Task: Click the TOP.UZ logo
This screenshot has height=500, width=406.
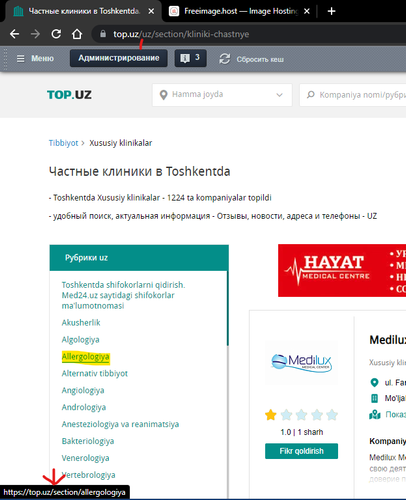Action: coord(69,95)
